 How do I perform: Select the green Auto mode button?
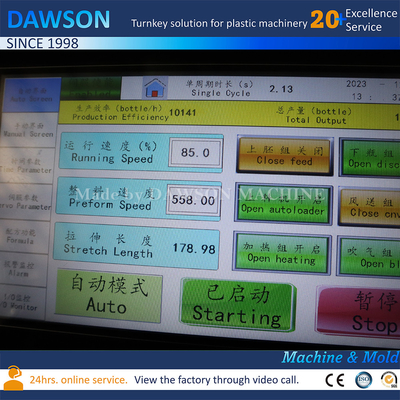(x=108, y=296)
